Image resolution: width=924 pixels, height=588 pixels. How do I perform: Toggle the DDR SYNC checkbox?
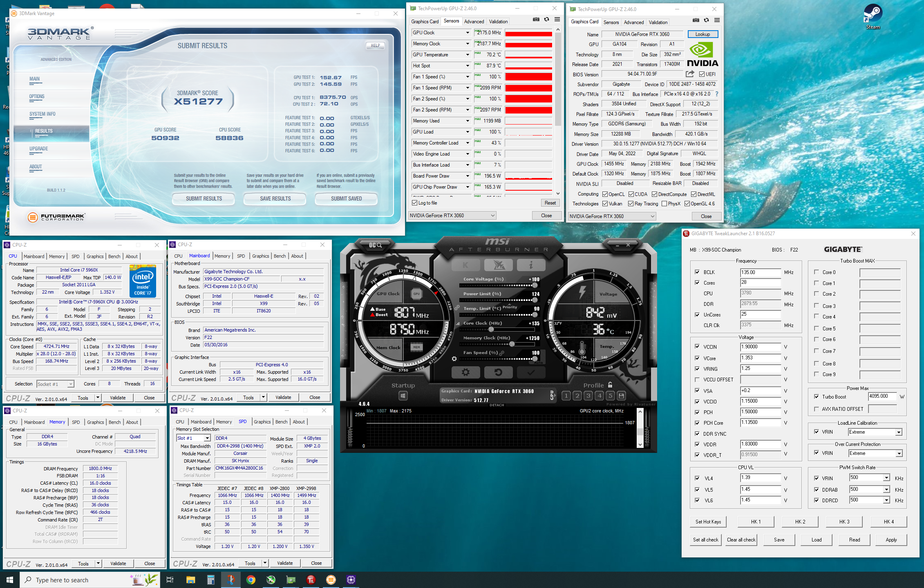(697, 434)
